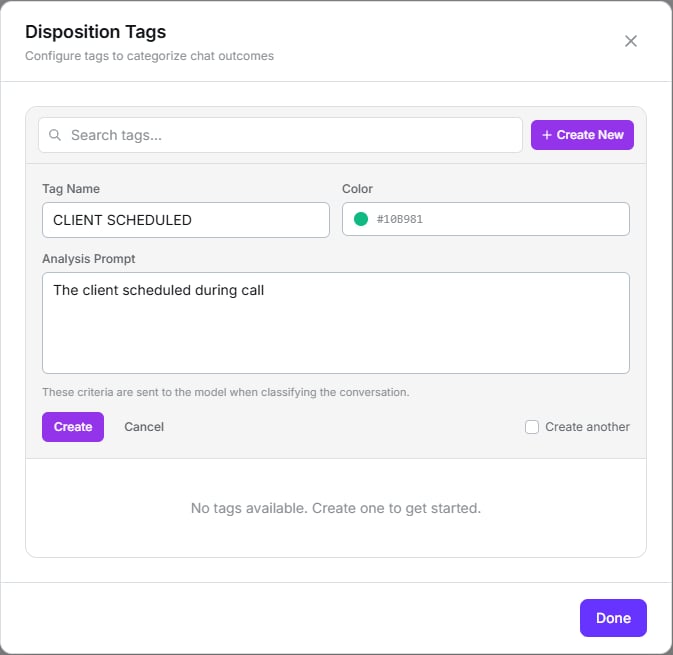
Task: Click the 'Configure tags to categorize' subtitle
Action: (x=149, y=56)
